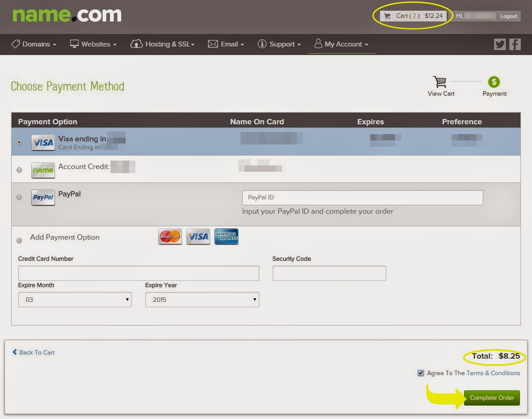Expand the Websites menu
Image resolution: width=532 pixels, height=419 pixels.
pos(93,44)
